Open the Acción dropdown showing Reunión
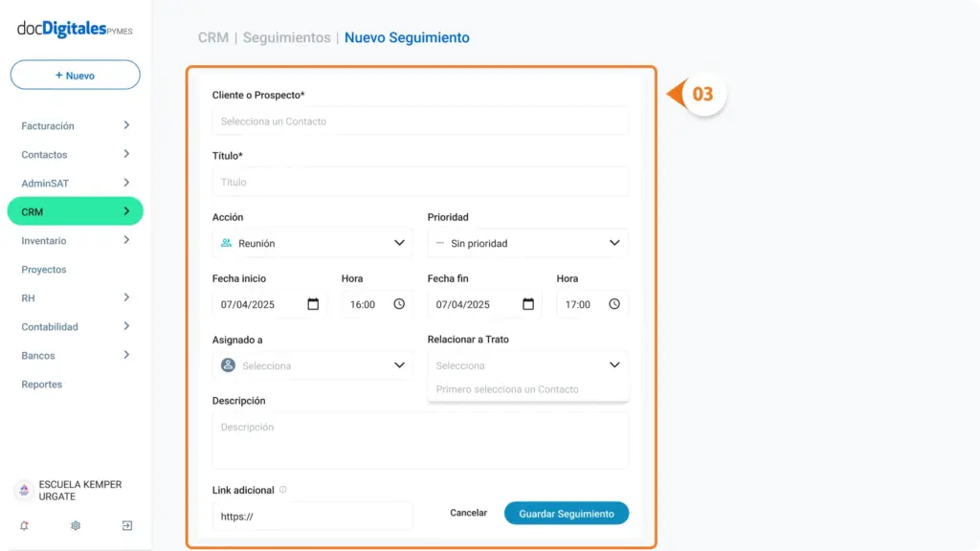 coord(313,243)
